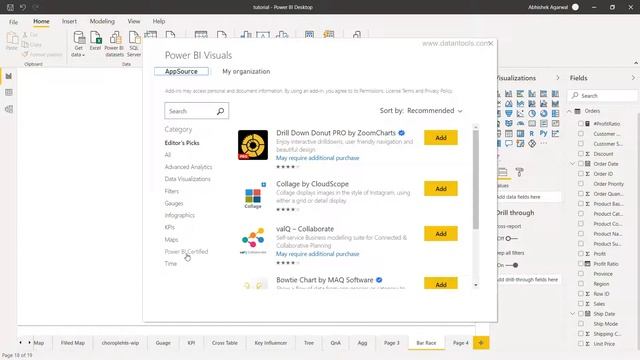Select the R script visual icon
The width and height of the screenshot is (640, 360).
click(x=532, y=133)
